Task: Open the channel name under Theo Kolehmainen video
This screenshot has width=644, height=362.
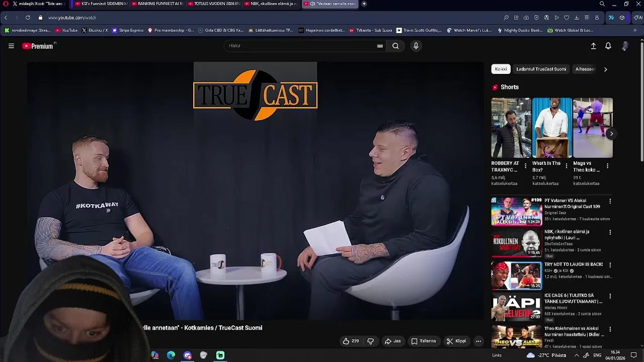Action: (550, 340)
